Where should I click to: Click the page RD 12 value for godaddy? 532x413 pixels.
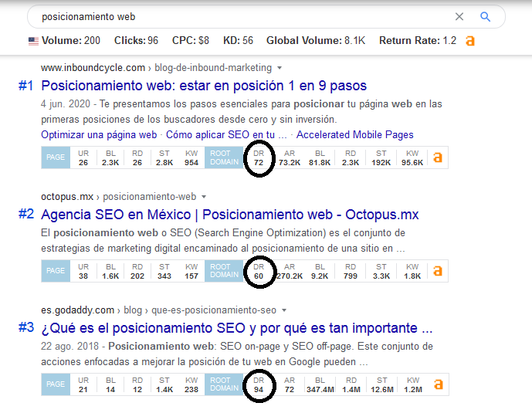click(x=137, y=390)
